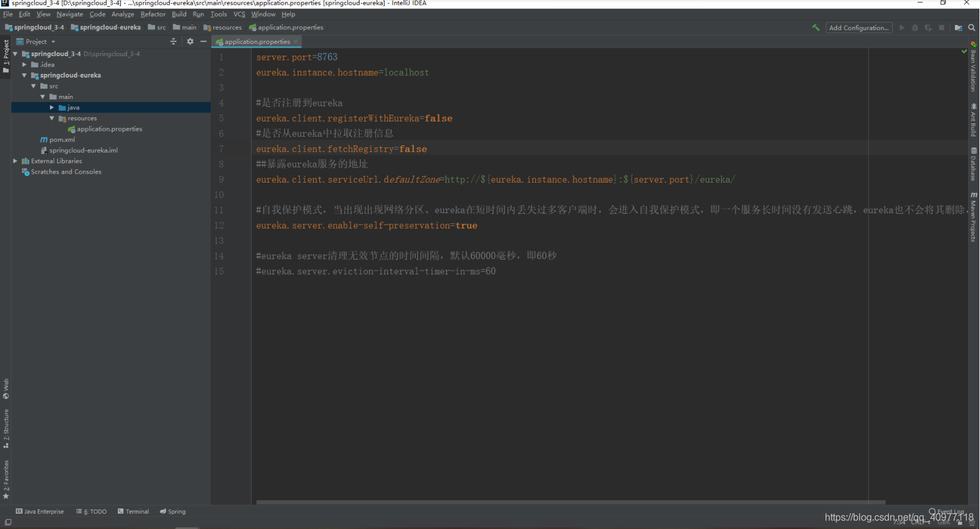Collapse the main folder arrow
This screenshot has width=980, height=529.
[43, 97]
